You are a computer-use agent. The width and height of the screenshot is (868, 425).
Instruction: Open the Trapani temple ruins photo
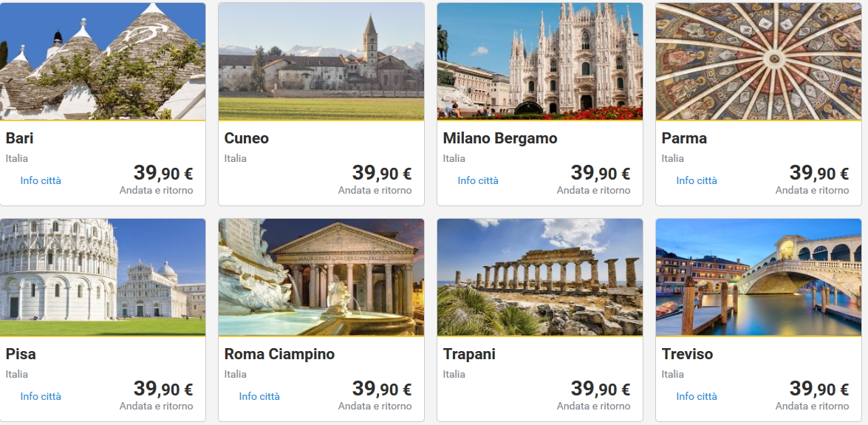click(540, 277)
